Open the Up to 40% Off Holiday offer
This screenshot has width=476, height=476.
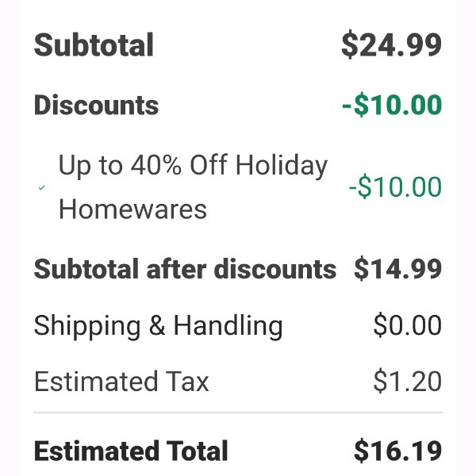click(x=193, y=166)
